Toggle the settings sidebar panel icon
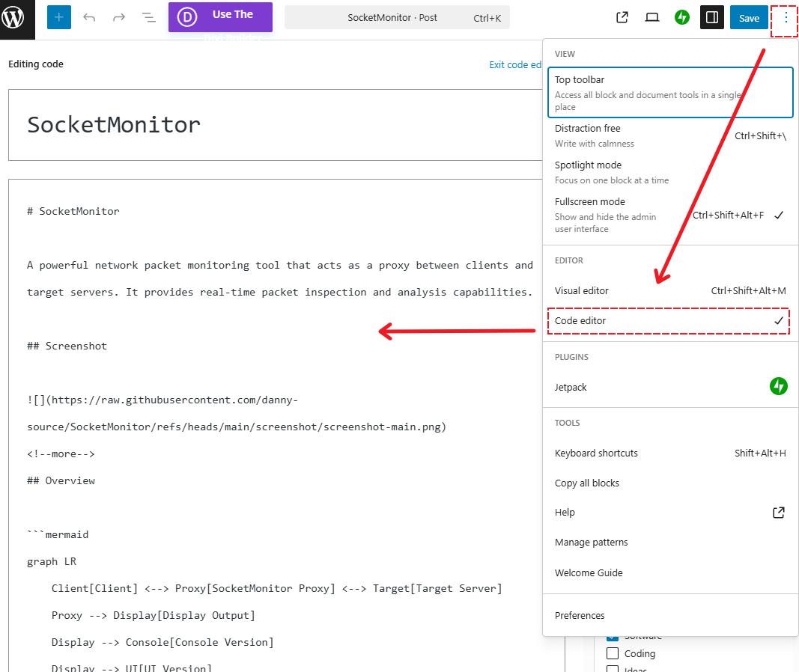 coord(712,18)
